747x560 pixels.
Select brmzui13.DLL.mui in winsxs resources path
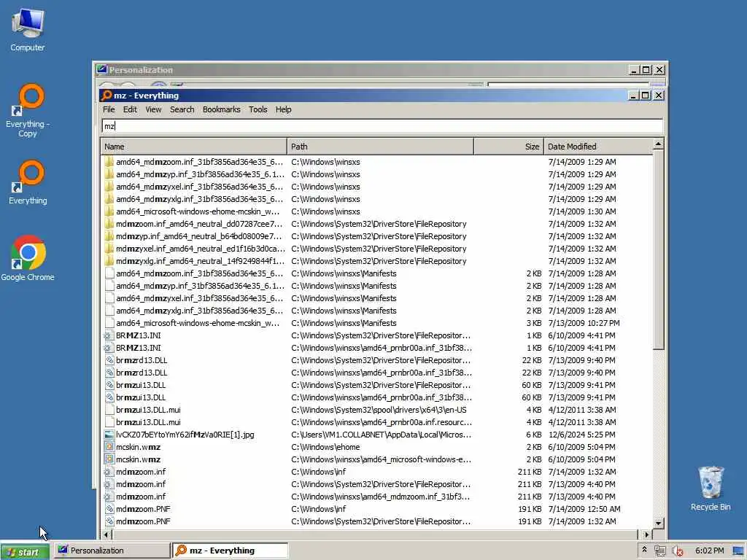(376, 422)
